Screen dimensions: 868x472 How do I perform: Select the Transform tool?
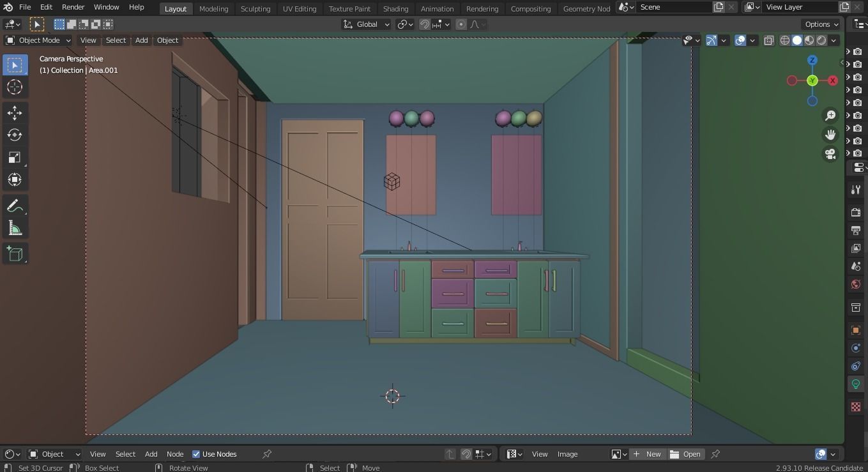point(15,180)
